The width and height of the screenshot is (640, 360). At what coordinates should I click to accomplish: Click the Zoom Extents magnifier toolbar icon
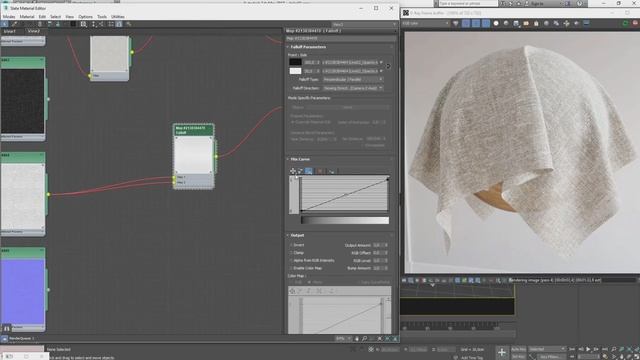(x=83, y=24)
